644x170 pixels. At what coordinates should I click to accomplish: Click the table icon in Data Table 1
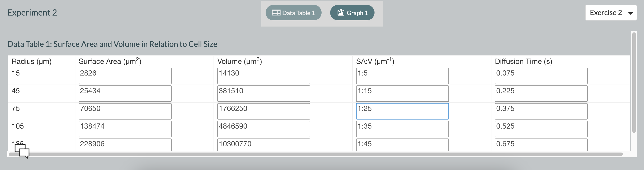tap(276, 13)
